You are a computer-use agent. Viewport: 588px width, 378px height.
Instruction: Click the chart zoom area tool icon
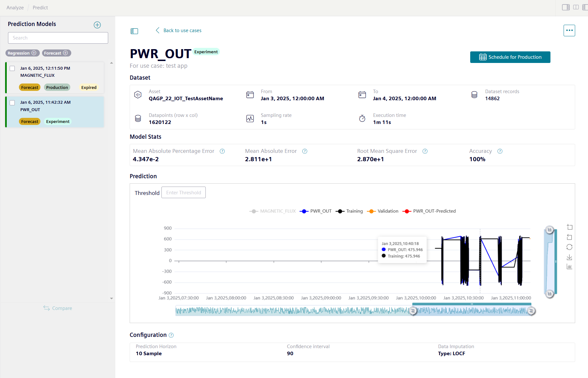(569, 227)
